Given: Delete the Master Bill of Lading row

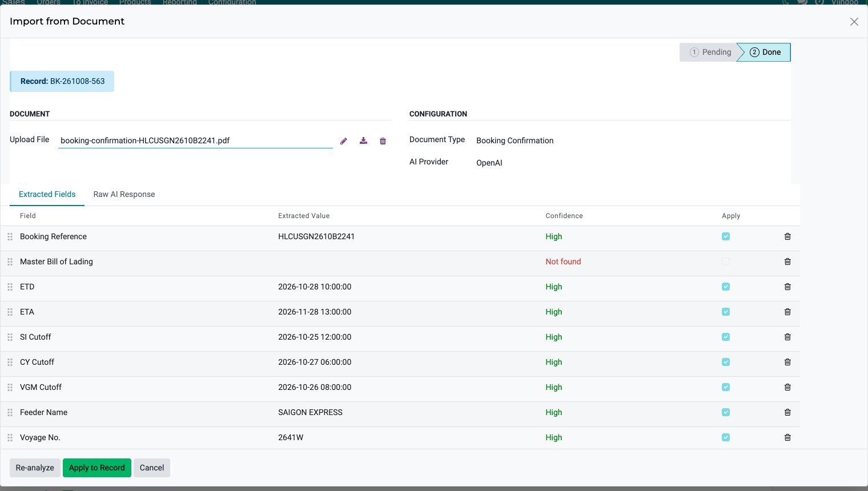Looking at the screenshot, I should point(787,261).
